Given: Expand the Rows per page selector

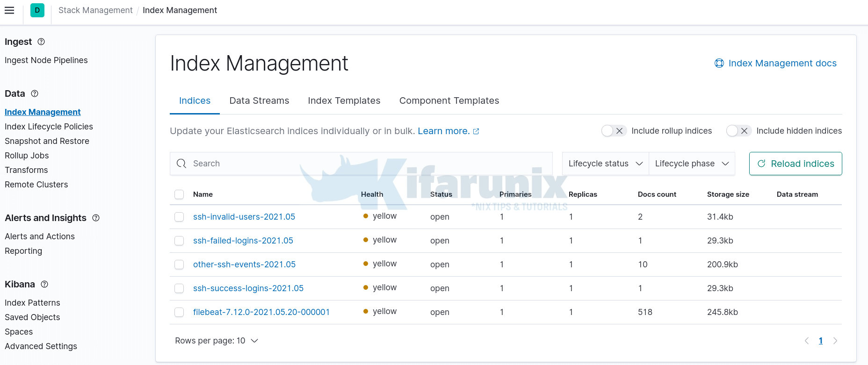Looking at the screenshot, I should tap(217, 341).
